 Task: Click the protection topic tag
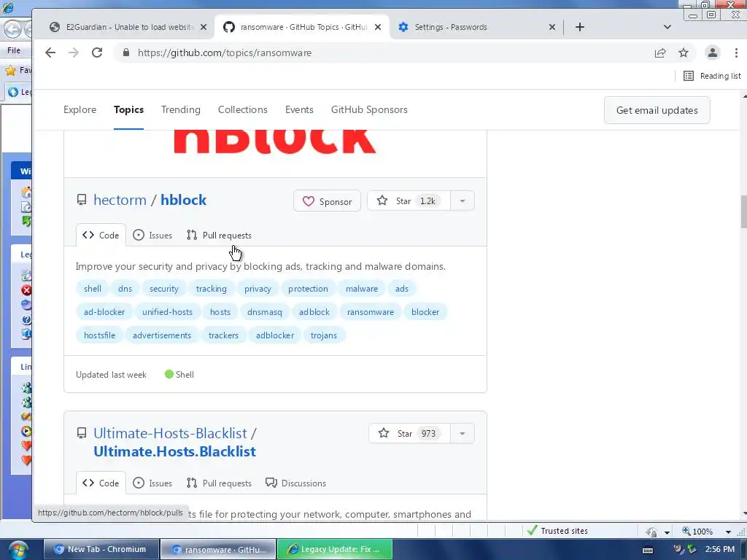(309, 289)
